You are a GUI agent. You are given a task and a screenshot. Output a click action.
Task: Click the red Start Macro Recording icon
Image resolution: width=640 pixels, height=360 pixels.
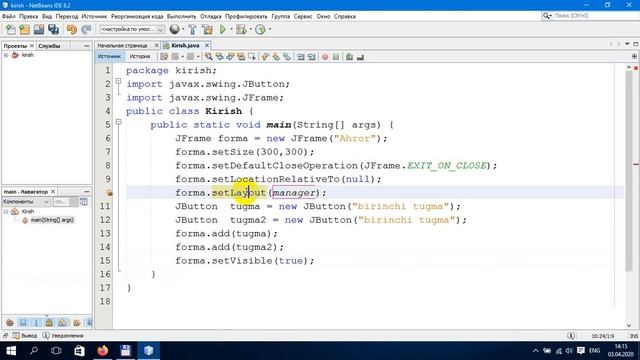point(325,57)
